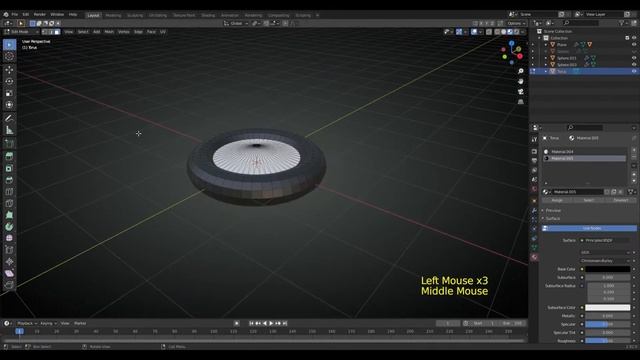640x360 pixels.
Task: Switch to the Sculpting workspace tab
Action: point(135,16)
